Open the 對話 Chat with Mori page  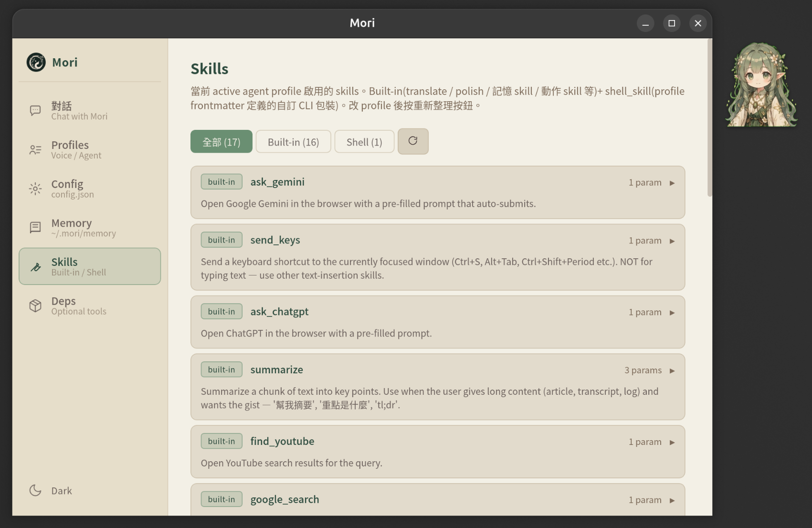coord(90,111)
